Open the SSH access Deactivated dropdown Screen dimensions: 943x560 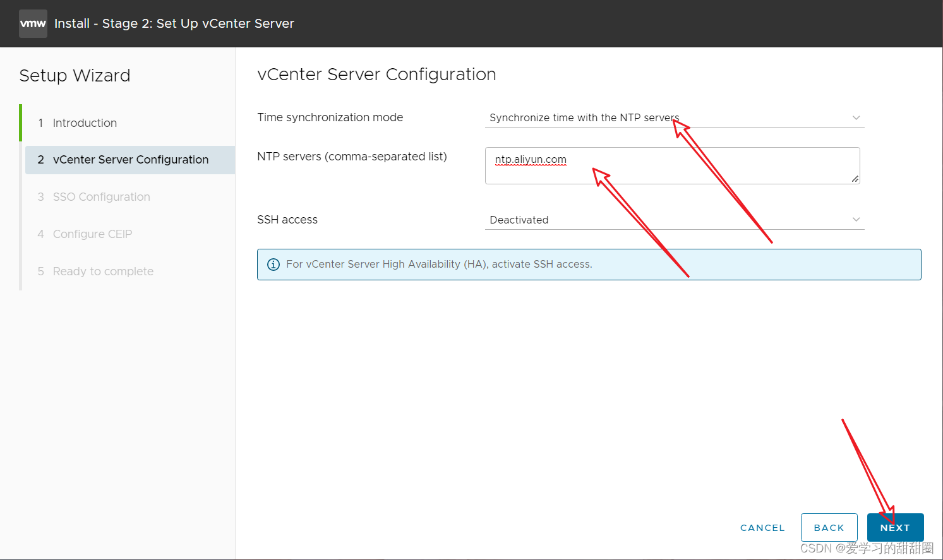[x=675, y=220]
